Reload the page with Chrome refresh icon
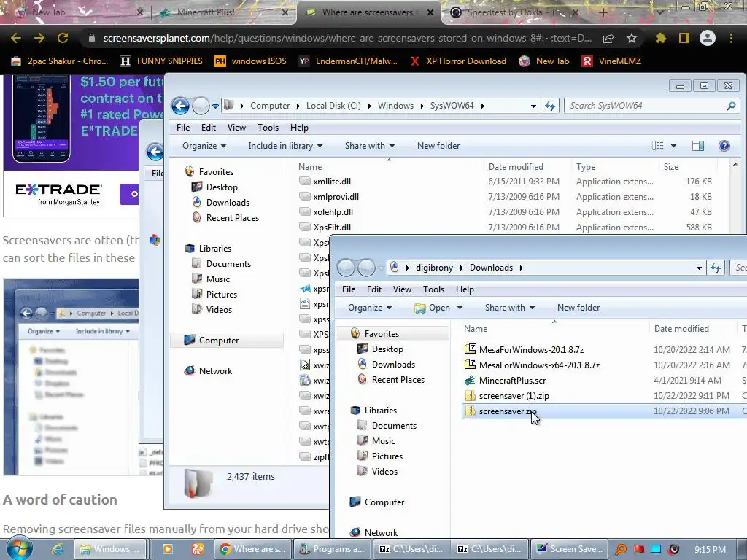747x560 pixels. click(x=63, y=38)
